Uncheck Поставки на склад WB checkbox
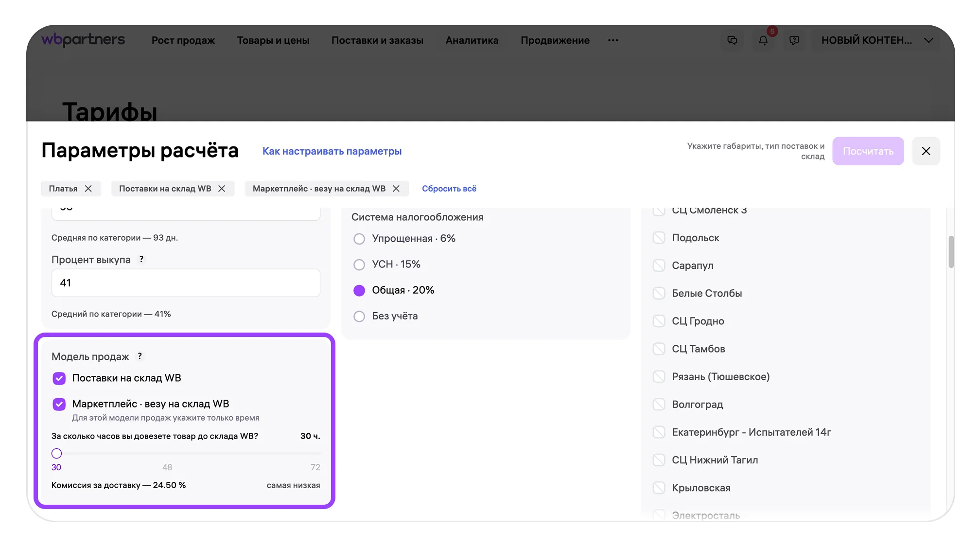 pyautogui.click(x=59, y=378)
